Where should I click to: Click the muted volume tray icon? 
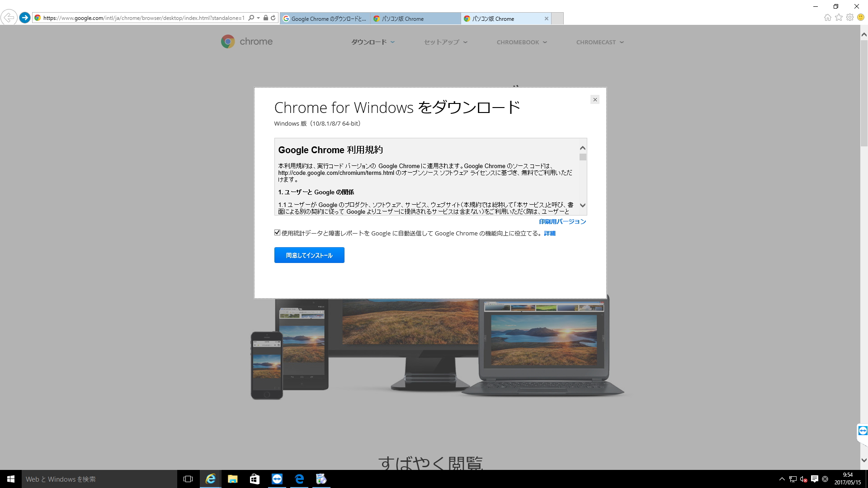[x=804, y=479]
